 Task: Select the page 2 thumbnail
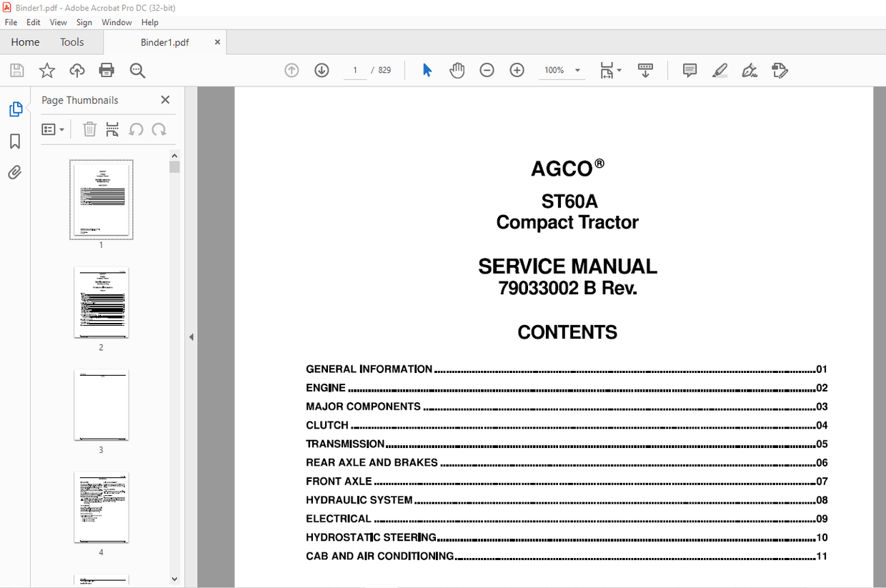(x=101, y=303)
